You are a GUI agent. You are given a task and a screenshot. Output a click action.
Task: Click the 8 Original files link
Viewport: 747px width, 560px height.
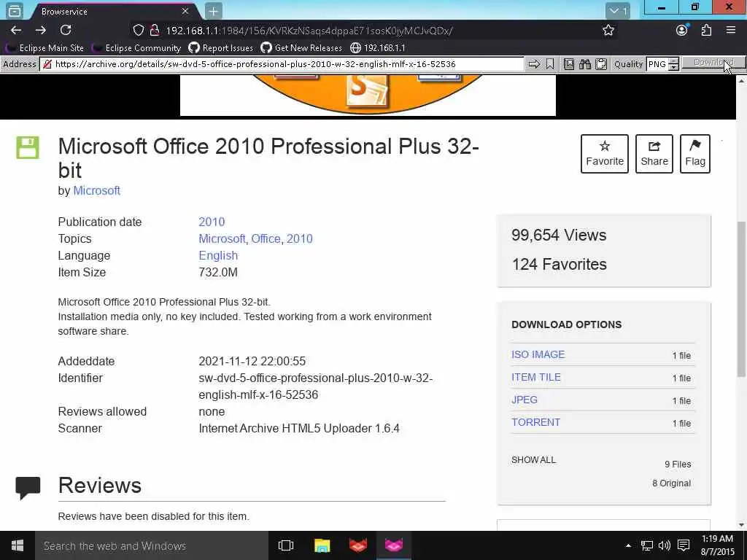tap(672, 483)
